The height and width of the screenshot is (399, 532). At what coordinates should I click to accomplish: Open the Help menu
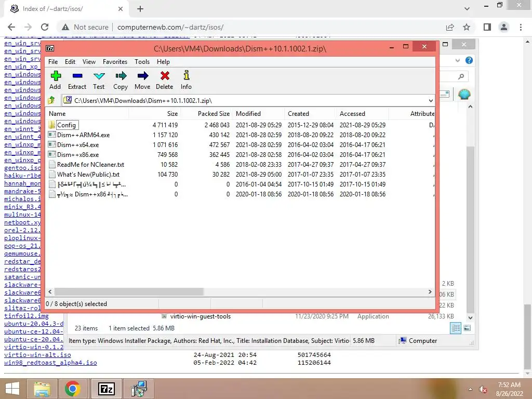(x=163, y=62)
